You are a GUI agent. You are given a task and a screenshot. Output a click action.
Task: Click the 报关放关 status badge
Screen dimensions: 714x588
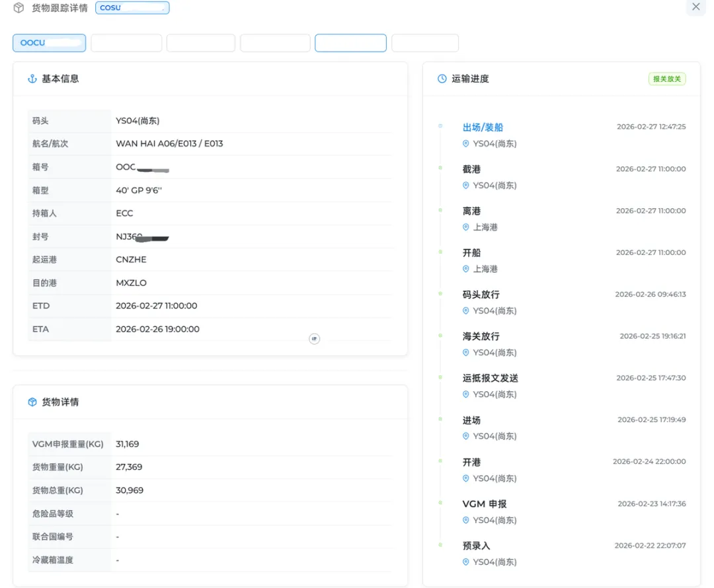coord(667,79)
